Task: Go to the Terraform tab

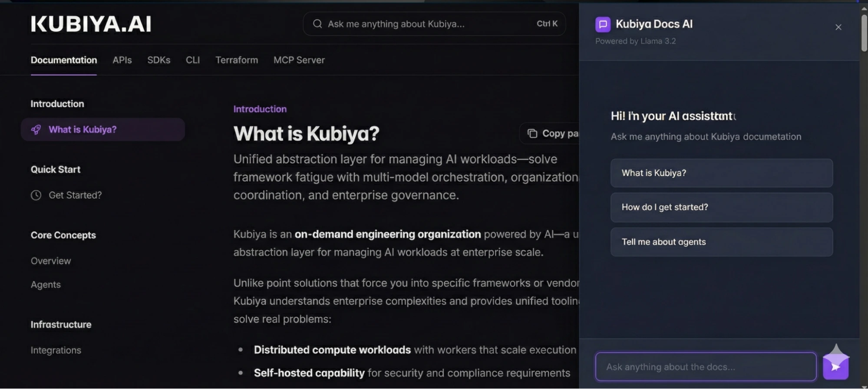Action: [x=237, y=60]
